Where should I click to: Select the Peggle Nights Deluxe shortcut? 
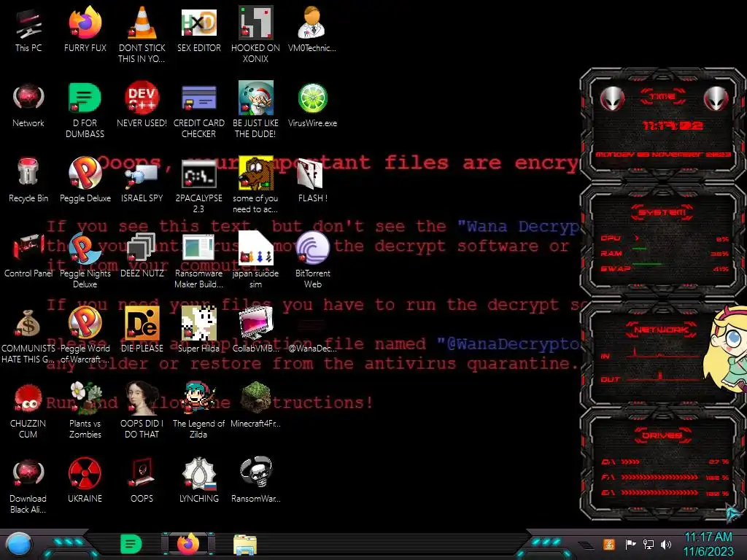[x=85, y=248]
